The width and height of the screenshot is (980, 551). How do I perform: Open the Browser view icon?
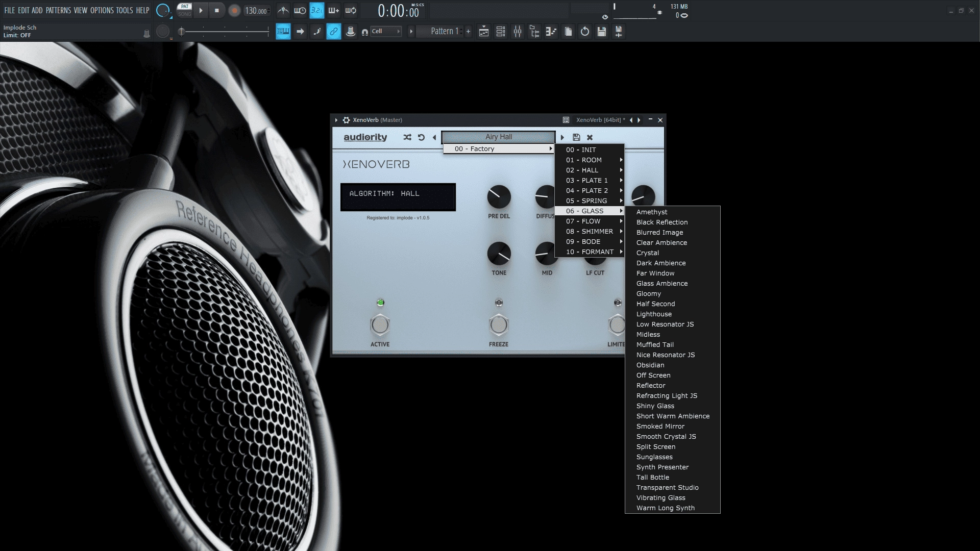pyautogui.click(x=534, y=32)
